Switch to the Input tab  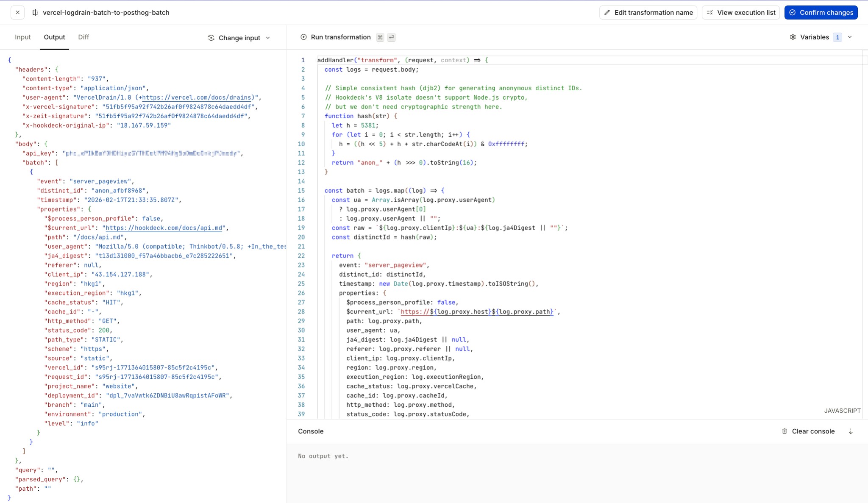[22, 37]
